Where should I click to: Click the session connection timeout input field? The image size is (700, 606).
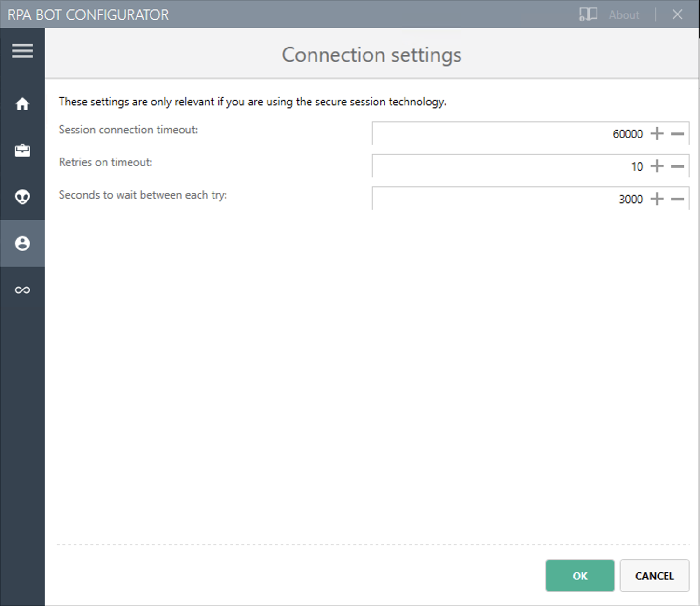pyautogui.click(x=513, y=133)
